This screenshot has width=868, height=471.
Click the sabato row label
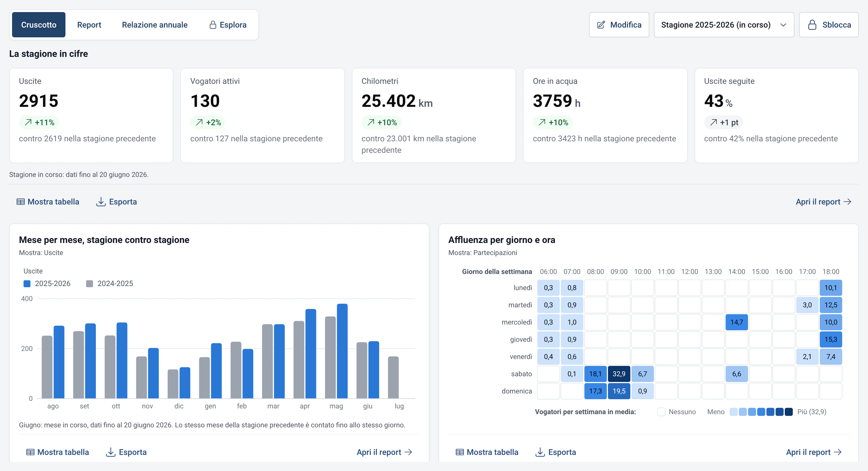click(x=521, y=374)
